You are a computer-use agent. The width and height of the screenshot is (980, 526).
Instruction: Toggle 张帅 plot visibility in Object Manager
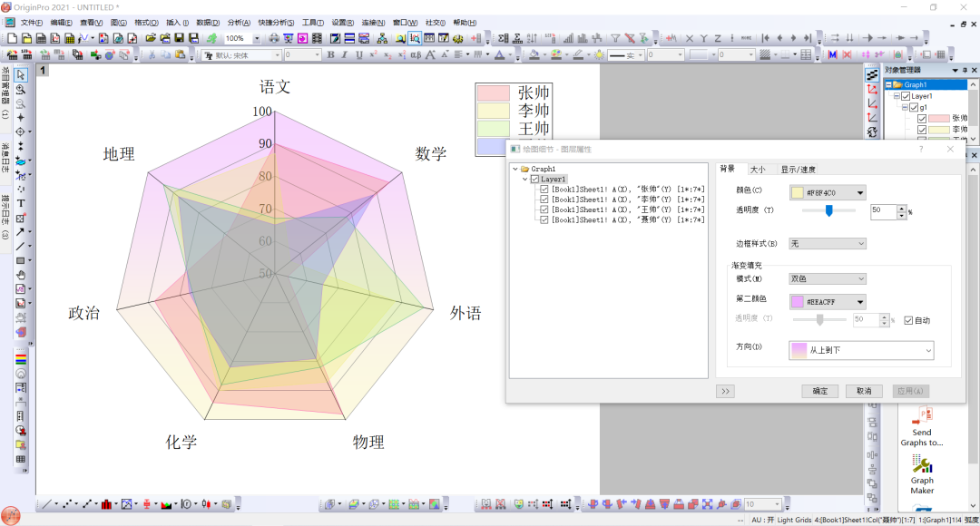pos(922,119)
